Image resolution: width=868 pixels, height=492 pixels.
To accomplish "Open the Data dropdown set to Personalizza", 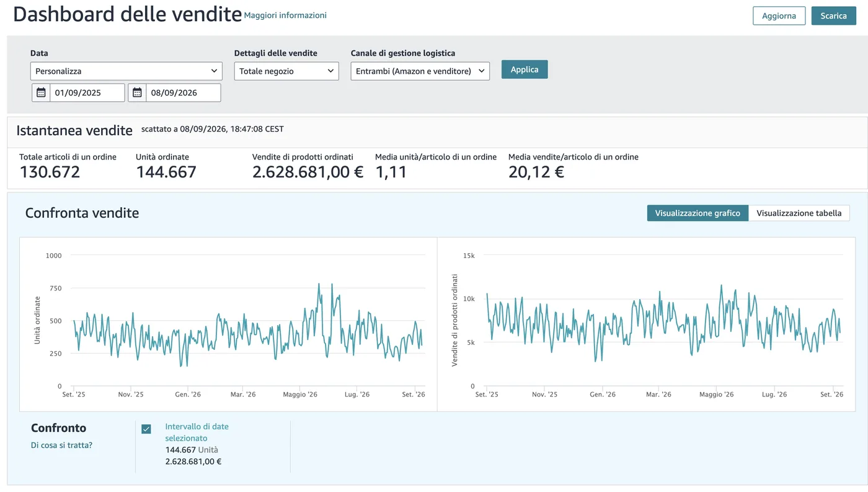I will point(126,71).
